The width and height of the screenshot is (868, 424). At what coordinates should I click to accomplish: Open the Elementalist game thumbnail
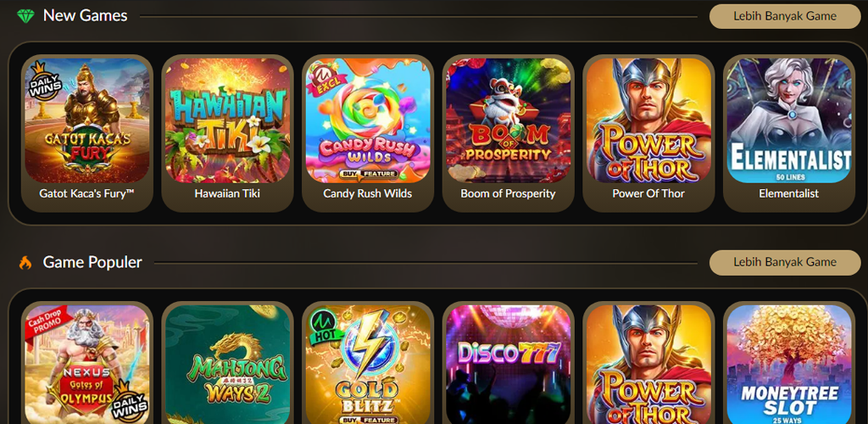[x=789, y=120]
